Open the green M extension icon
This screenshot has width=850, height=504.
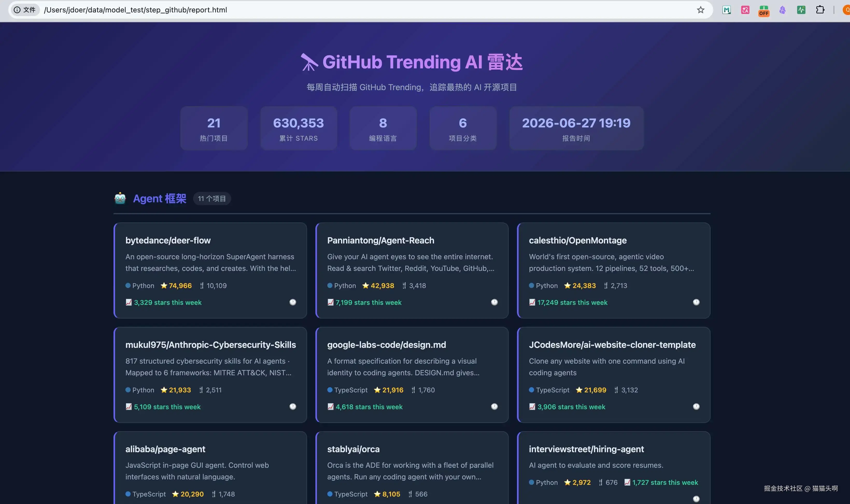point(726,10)
